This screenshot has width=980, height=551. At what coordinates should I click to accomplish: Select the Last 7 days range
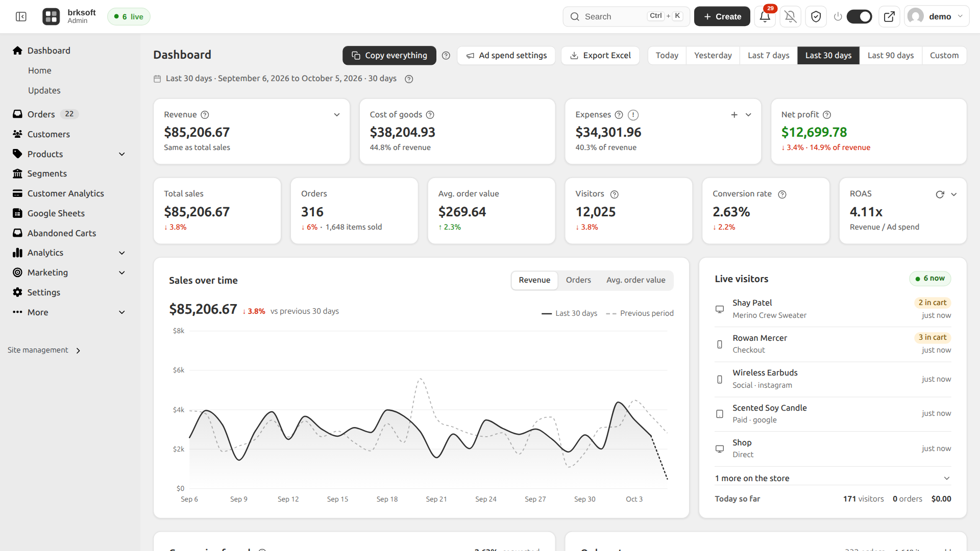tap(768, 56)
